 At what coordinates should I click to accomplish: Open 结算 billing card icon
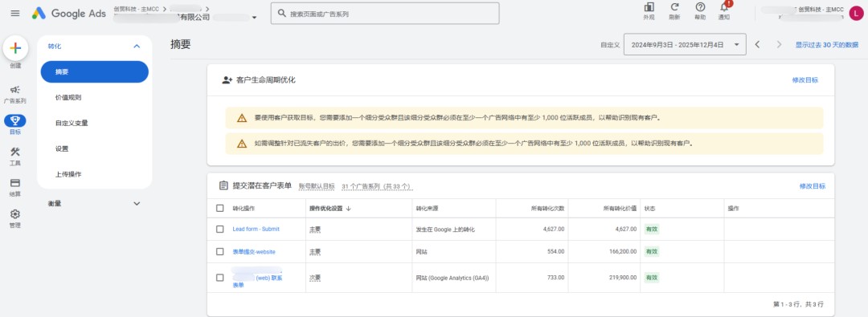coord(15,182)
